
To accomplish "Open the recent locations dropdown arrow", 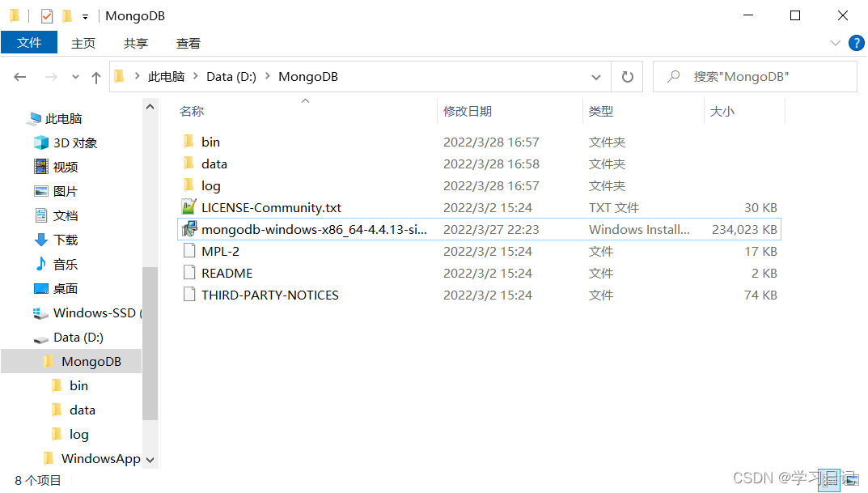I will coord(75,77).
